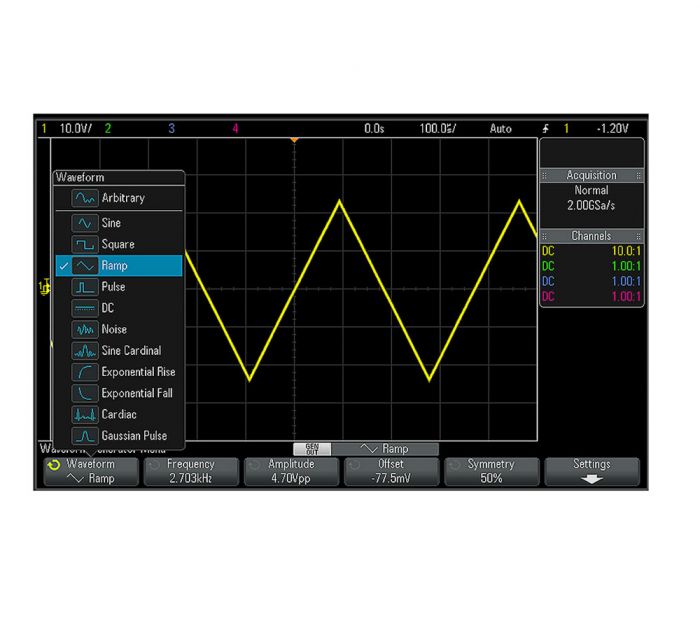Choose the Noise waveform icon
Viewport: 700px width, 640px height.
click(x=84, y=329)
